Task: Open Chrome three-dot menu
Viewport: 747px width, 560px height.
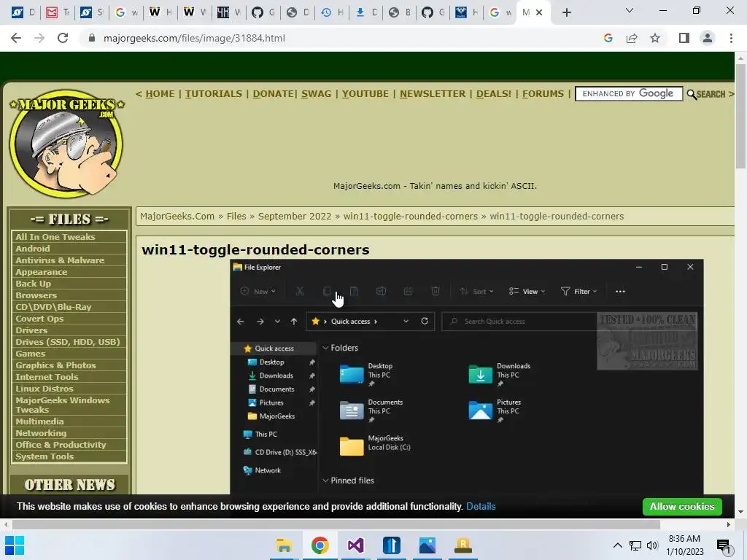Action: click(x=731, y=38)
